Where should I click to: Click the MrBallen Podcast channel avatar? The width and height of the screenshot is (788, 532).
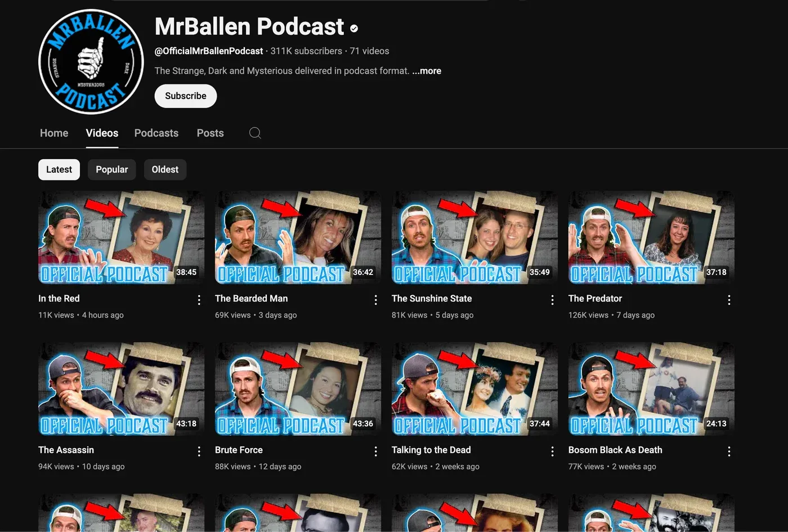[91, 62]
